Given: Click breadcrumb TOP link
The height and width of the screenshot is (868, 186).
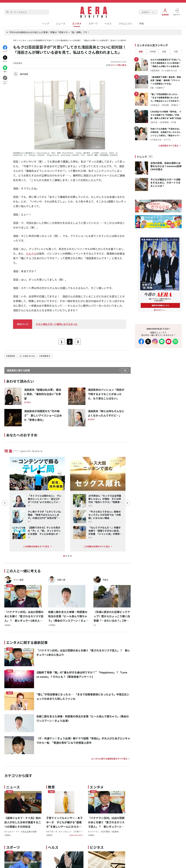Looking at the screenshot, I should [x=15, y=41].
